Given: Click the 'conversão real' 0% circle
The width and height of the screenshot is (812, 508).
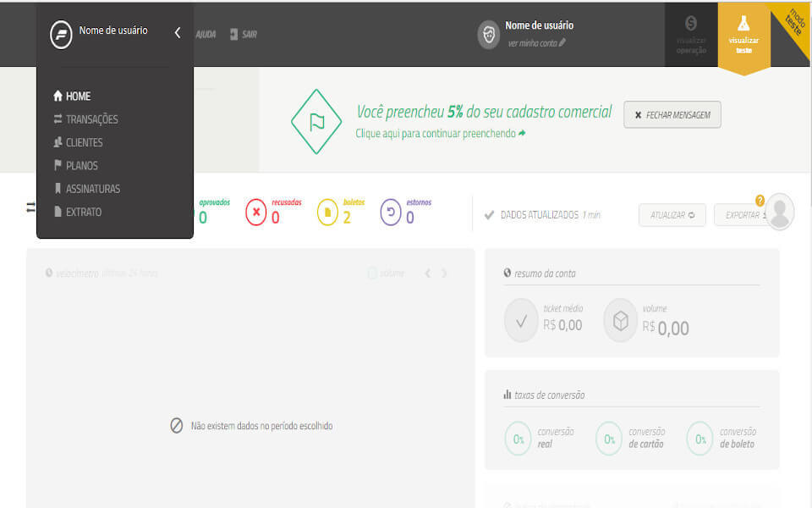Looking at the screenshot, I should (x=518, y=439).
